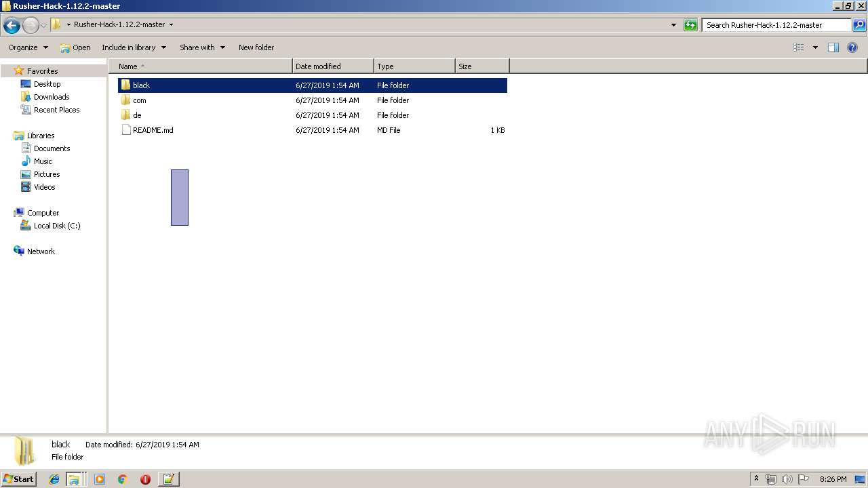Select Computer in navigation pane
This screenshot has height=488, width=868.
tap(43, 213)
